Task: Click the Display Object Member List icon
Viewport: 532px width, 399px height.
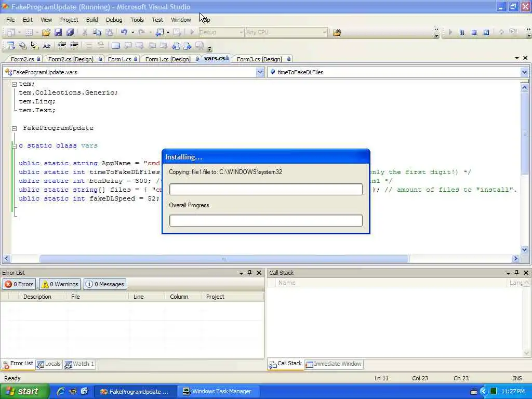Action: pos(10,46)
